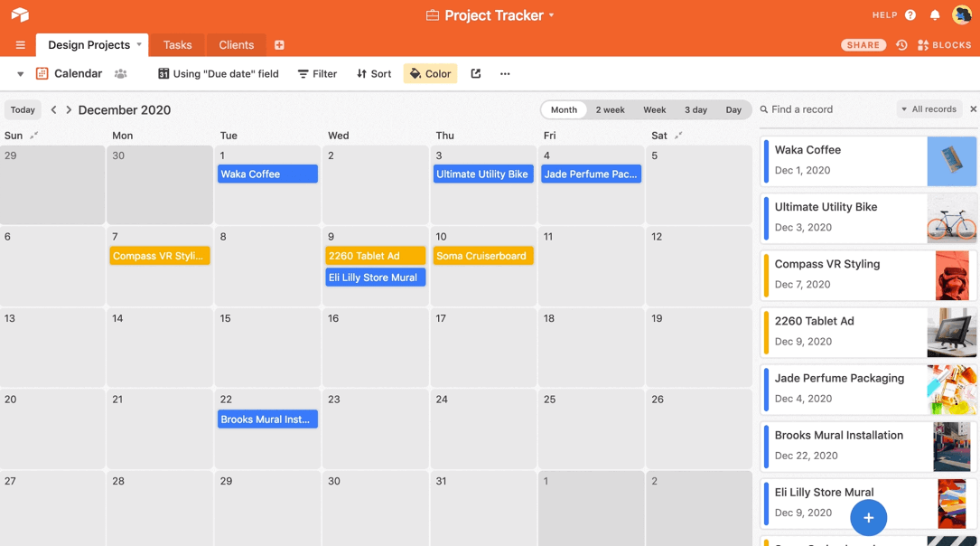Screen dimensions: 980x546
Task: Open Brooks Mural Installation calendar event
Action: pyautogui.click(x=267, y=419)
